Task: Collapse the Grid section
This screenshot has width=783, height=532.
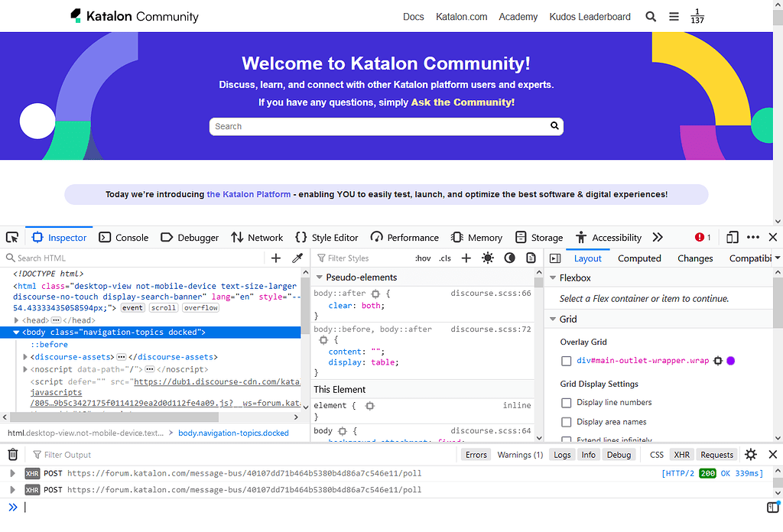Action: coord(553,319)
